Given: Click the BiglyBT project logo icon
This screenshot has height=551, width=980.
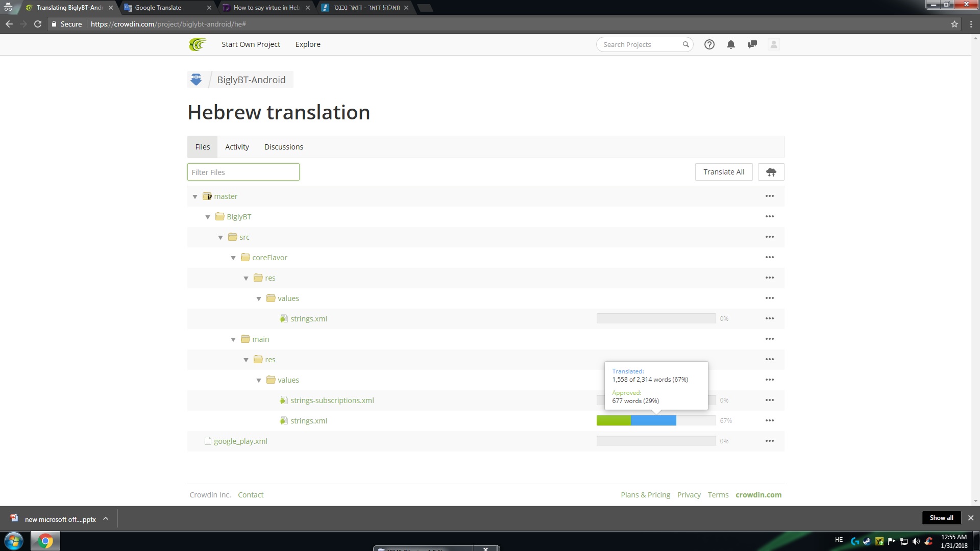Looking at the screenshot, I should pos(196,80).
